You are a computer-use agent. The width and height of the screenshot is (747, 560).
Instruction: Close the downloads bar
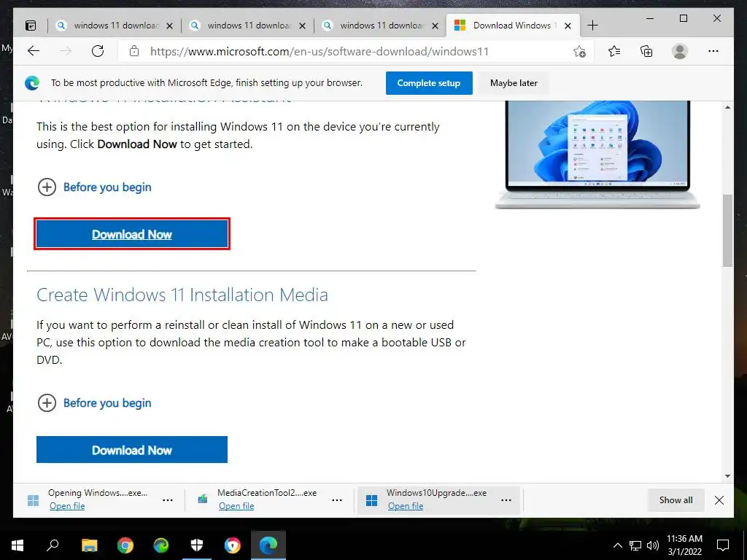[x=719, y=500]
